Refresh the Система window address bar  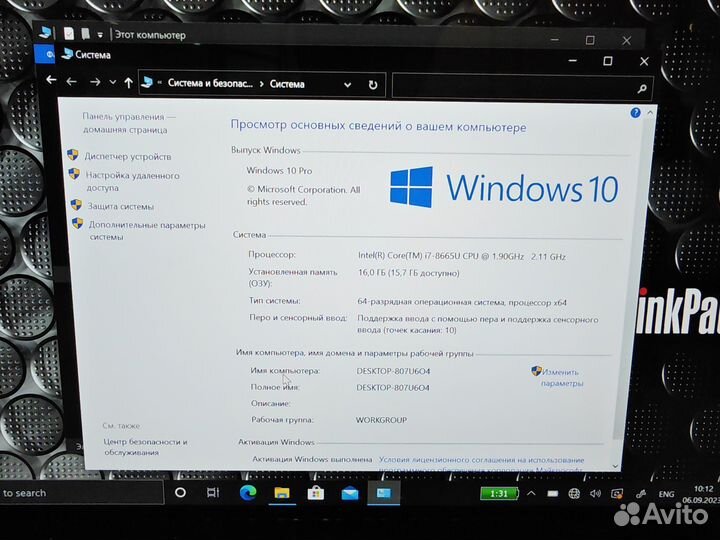point(373,85)
